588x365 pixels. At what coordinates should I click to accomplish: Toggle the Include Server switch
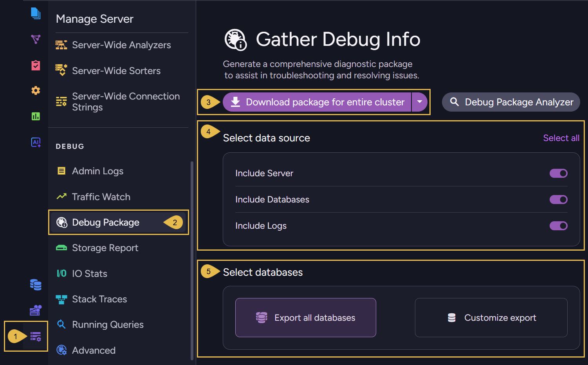(559, 173)
